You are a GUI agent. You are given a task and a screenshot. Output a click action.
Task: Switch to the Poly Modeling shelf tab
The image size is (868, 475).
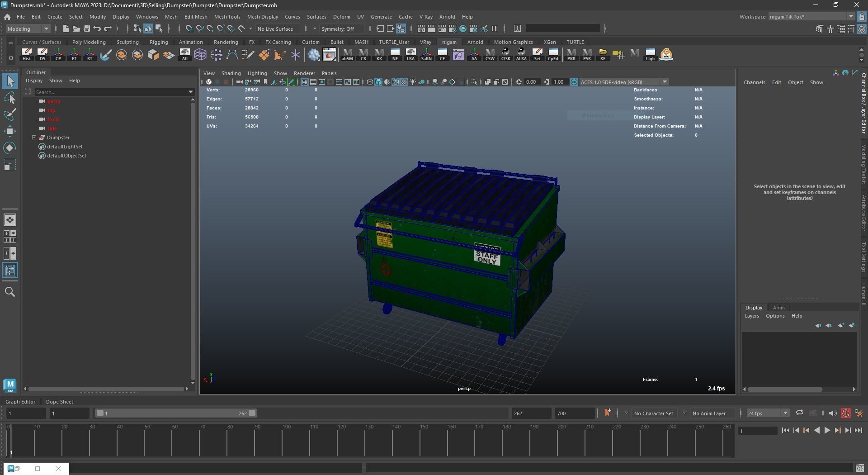[89, 42]
